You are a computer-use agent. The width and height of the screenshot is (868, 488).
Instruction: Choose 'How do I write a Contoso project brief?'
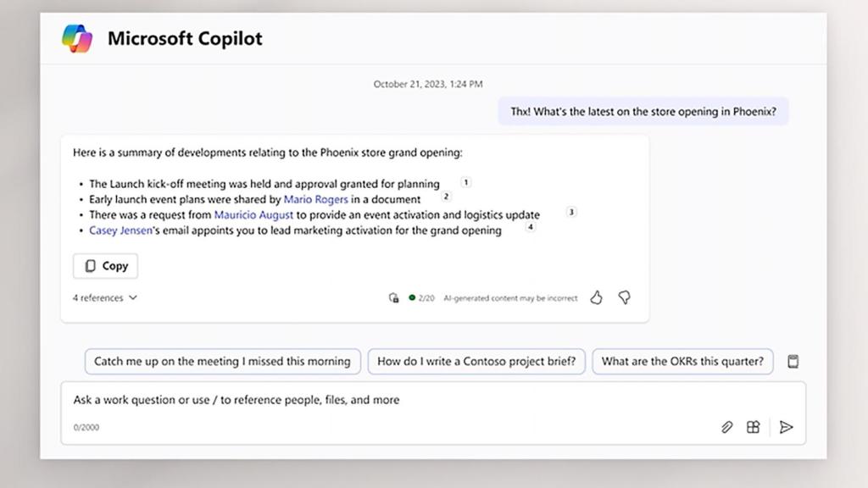476,362
